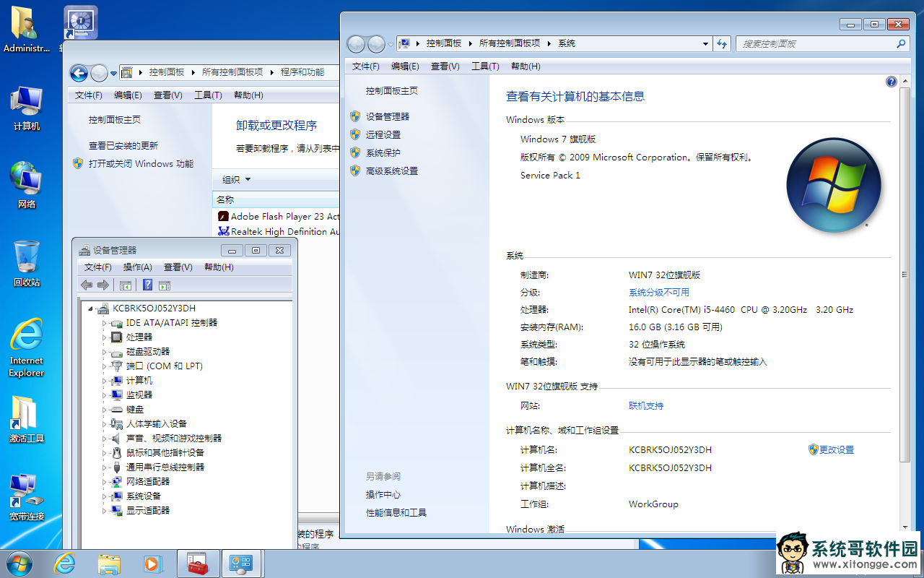Open the 系统保护 link
924x578 pixels.
(383, 152)
